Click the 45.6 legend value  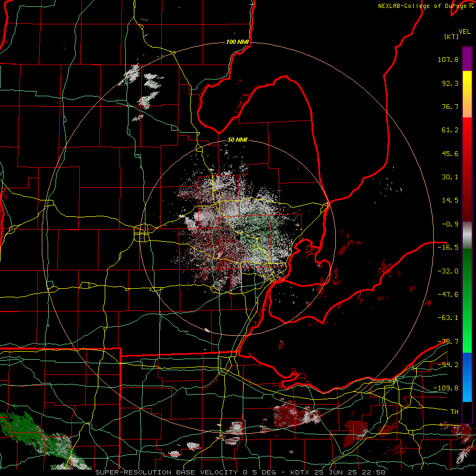click(450, 153)
